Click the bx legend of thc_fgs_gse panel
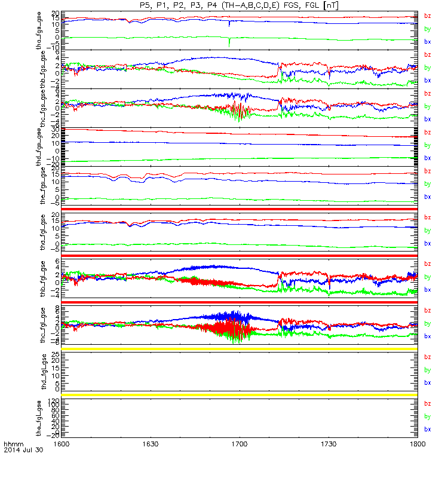This screenshot has height=478, width=448. pos(428,119)
